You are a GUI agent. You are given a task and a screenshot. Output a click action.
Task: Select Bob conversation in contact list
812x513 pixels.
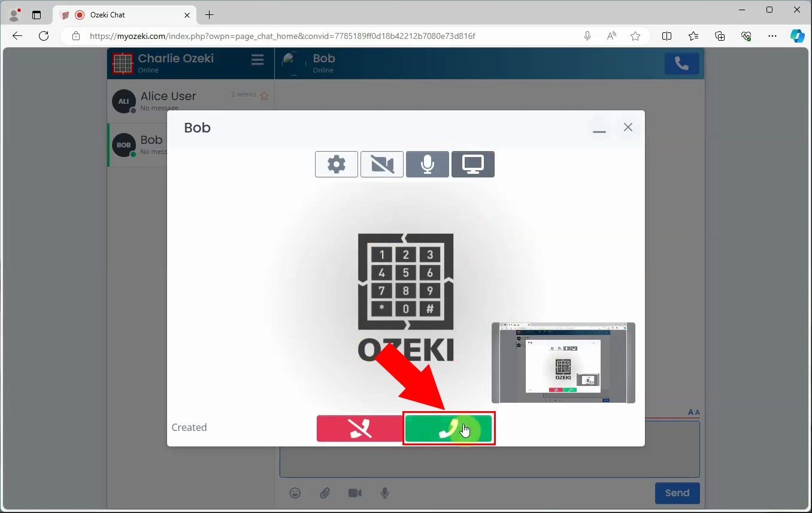coord(138,144)
